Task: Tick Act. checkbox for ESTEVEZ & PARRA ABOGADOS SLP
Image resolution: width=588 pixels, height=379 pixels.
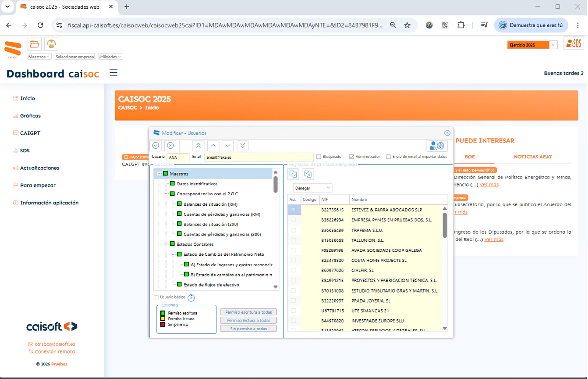Action: click(x=293, y=210)
